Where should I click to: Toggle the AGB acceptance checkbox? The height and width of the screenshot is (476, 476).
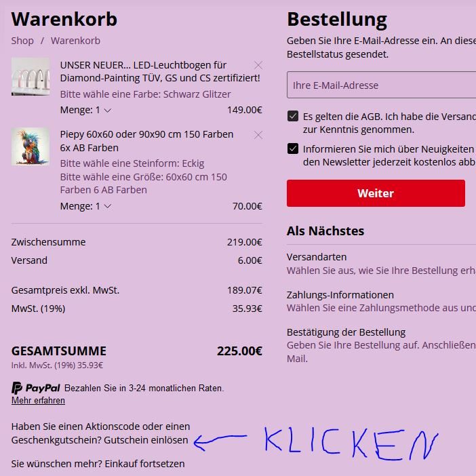[293, 116]
